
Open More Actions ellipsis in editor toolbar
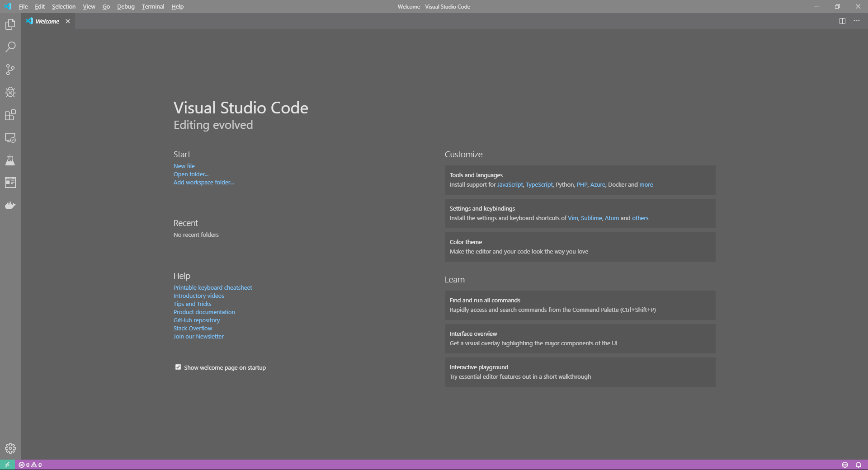[x=857, y=21]
